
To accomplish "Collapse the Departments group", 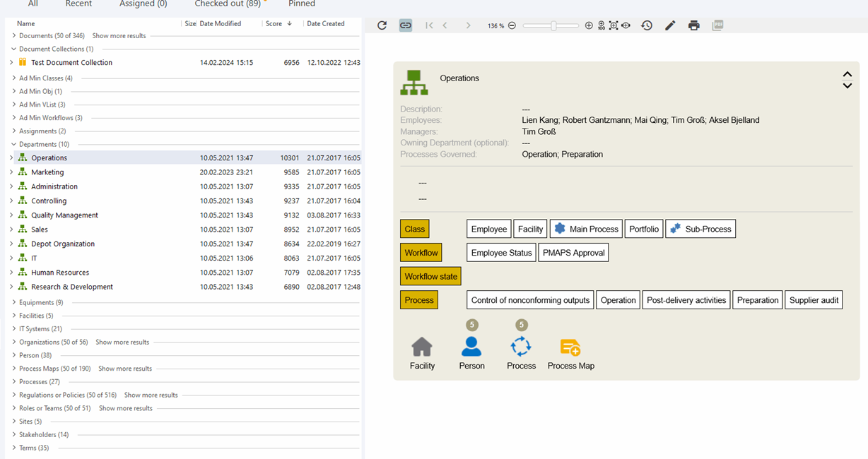I will point(14,144).
